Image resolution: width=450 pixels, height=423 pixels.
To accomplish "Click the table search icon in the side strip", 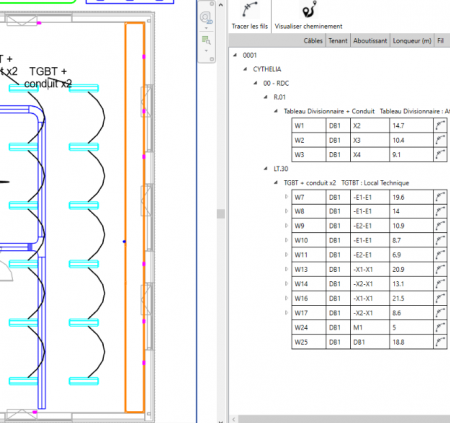I will (206, 40).
